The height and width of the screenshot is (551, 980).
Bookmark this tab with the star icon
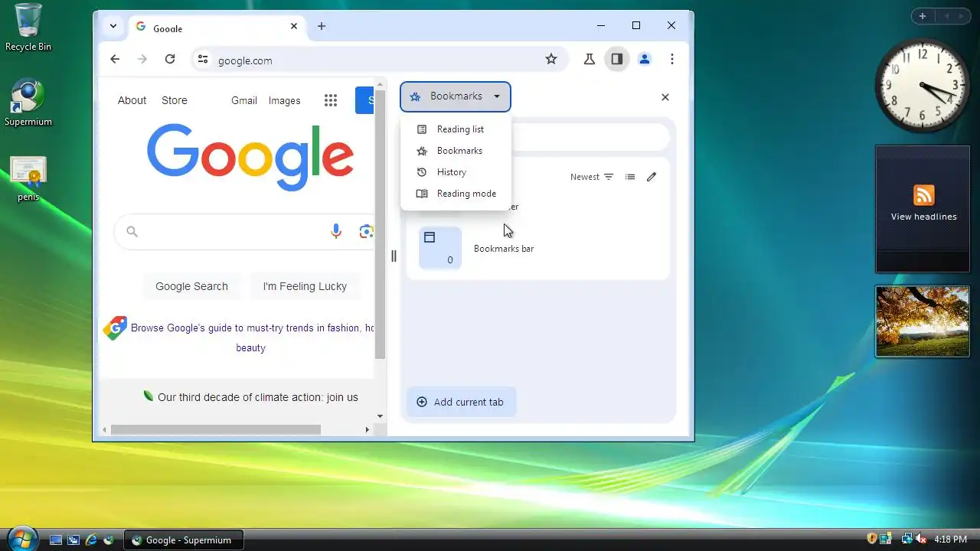pyautogui.click(x=551, y=59)
